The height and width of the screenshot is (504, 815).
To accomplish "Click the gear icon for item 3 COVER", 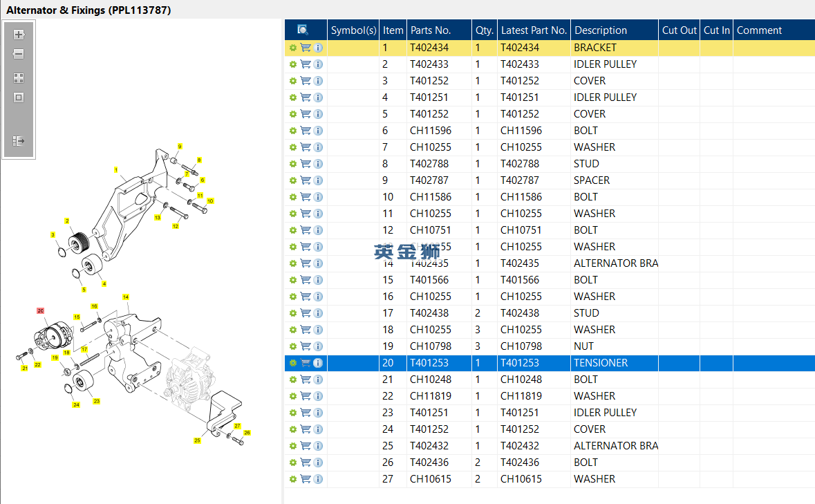I will click(293, 81).
